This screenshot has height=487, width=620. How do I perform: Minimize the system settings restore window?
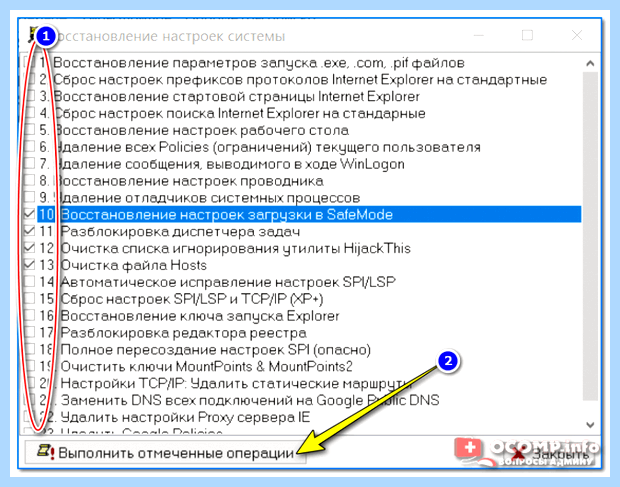click(479, 36)
